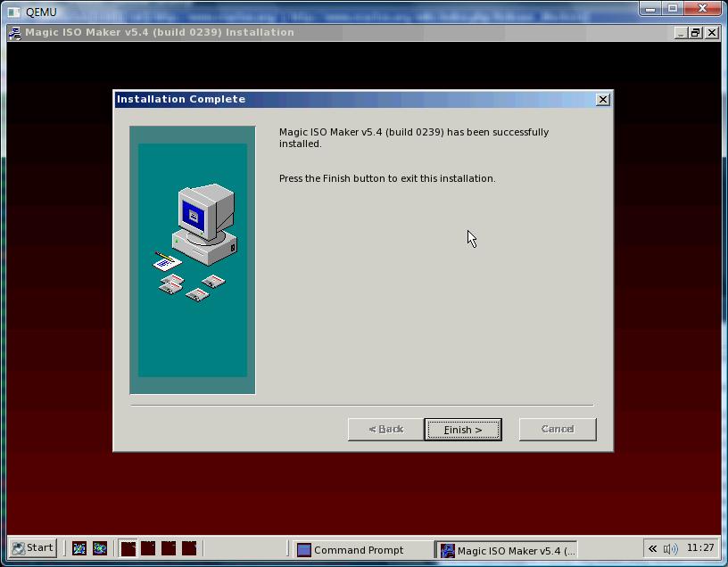
Task: Expand hidden system tray icons chevron
Action: tap(652, 548)
